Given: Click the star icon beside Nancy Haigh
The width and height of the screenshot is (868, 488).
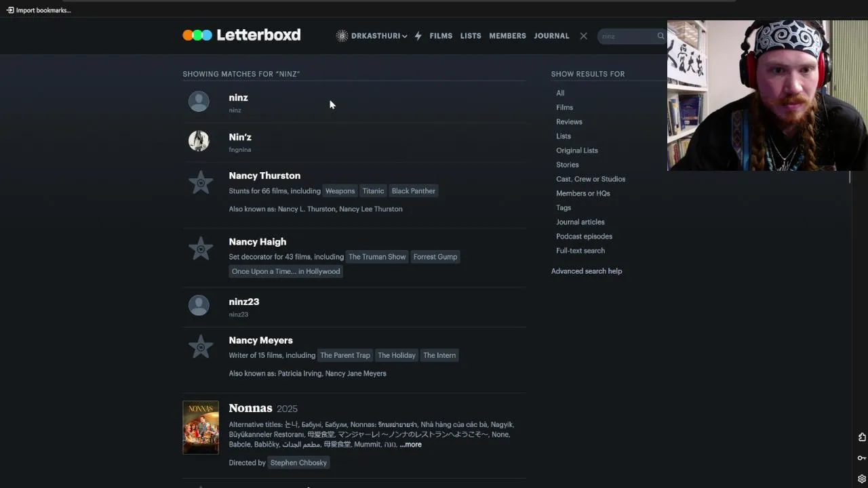Looking at the screenshot, I should pos(201,249).
